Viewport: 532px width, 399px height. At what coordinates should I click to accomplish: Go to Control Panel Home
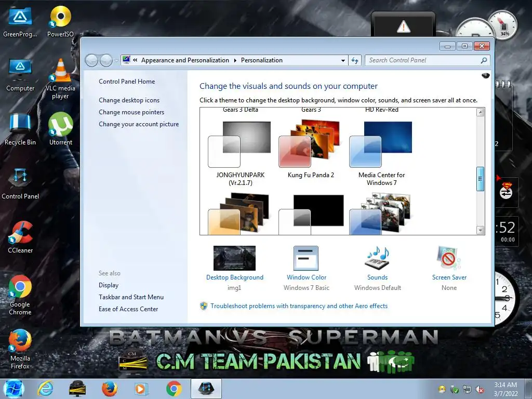tap(127, 82)
